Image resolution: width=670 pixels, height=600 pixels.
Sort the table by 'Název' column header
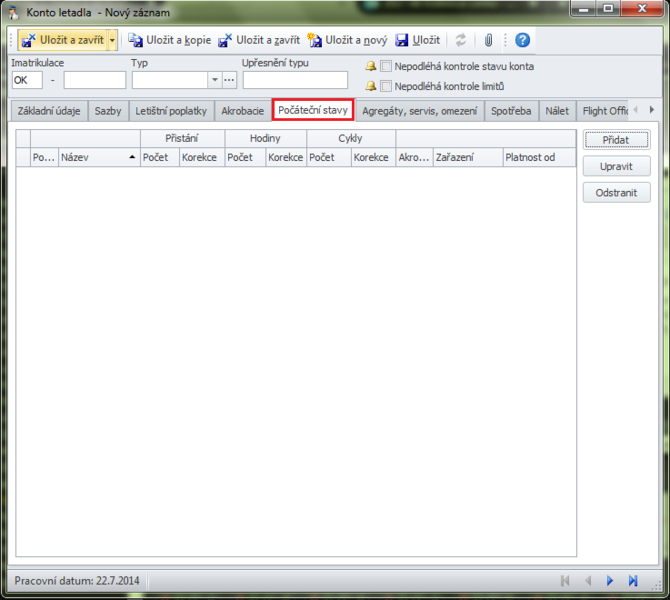coord(98,157)
